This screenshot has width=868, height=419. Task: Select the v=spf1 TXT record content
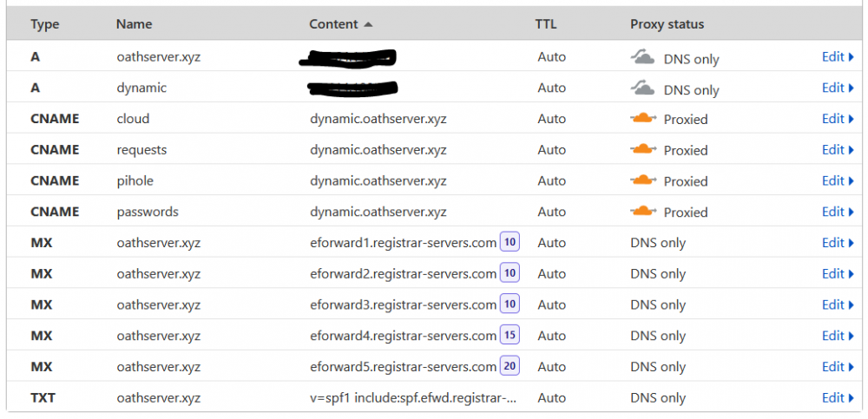tap(413, 398)
